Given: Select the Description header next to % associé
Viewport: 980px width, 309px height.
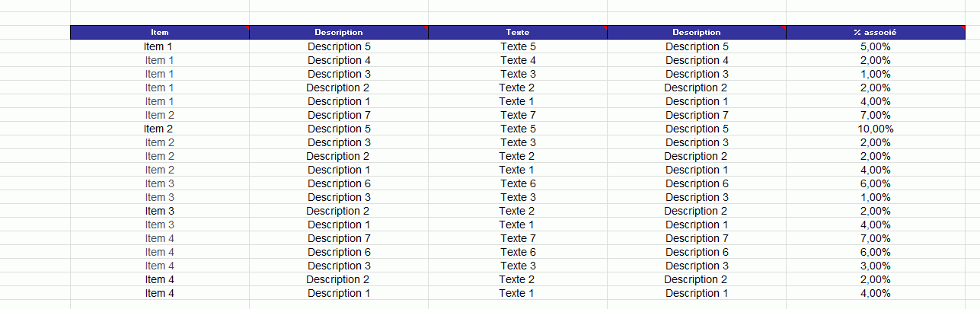Looking at the screenshot, I should coord(696,33).
